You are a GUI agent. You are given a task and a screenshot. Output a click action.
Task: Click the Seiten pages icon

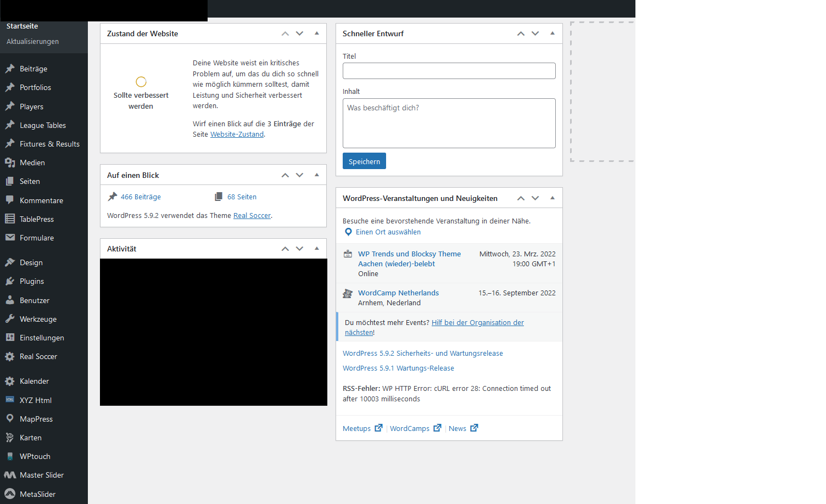click(10, 181)
